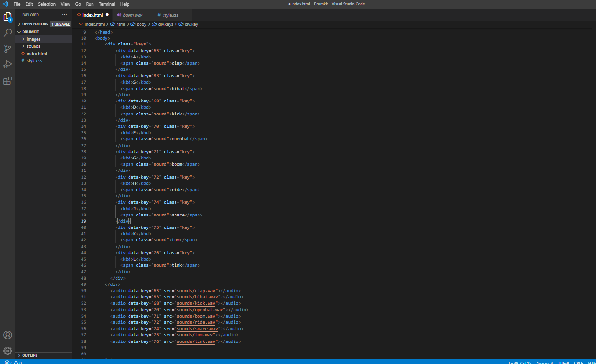Click the div.key breadcrumb segment
596x364 pixels.
point(191,24)
